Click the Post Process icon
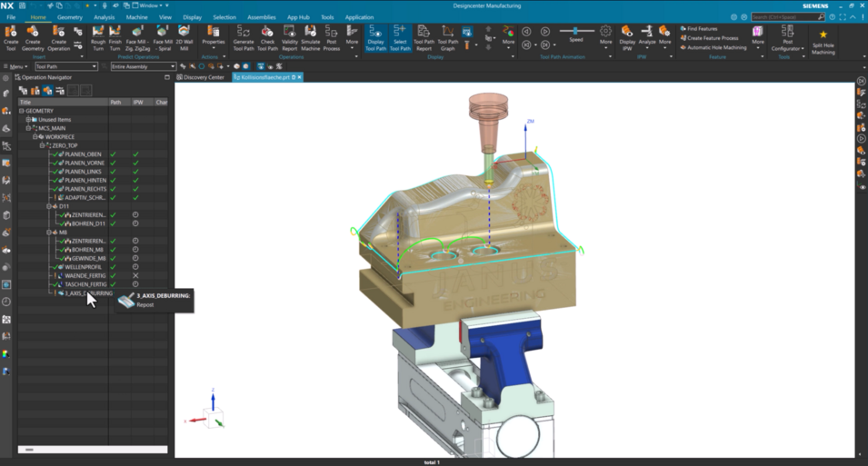 pyautogui.click(x=331, y=37)
